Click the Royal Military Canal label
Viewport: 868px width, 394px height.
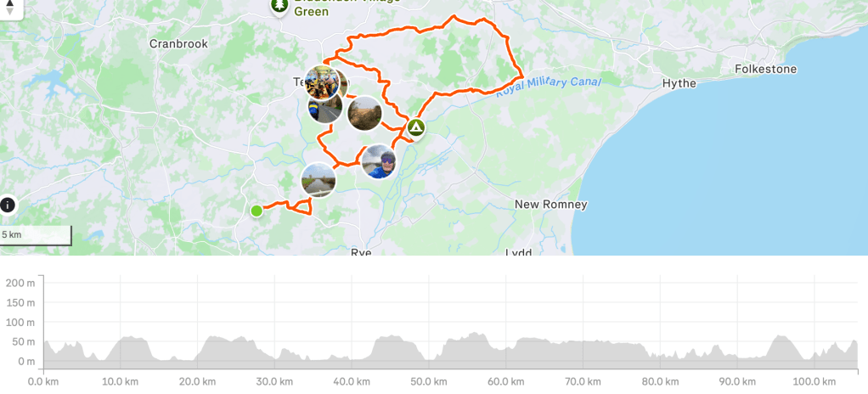click(x=548, y=87)
